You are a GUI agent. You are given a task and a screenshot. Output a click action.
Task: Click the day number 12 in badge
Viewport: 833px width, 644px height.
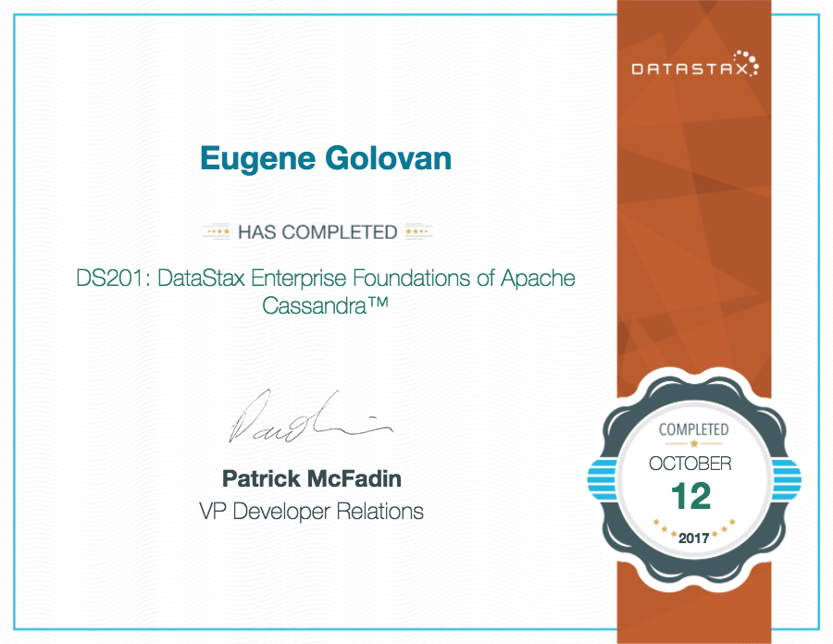690,496
